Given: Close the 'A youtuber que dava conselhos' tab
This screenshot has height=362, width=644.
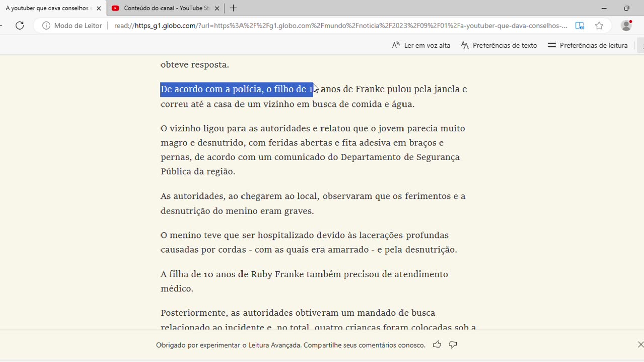Looking at the screenshot, I should pos(99,8).
